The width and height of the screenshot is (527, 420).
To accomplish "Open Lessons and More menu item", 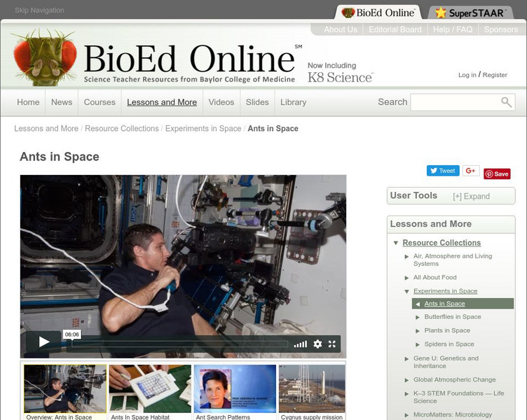I will click(162, 102).
